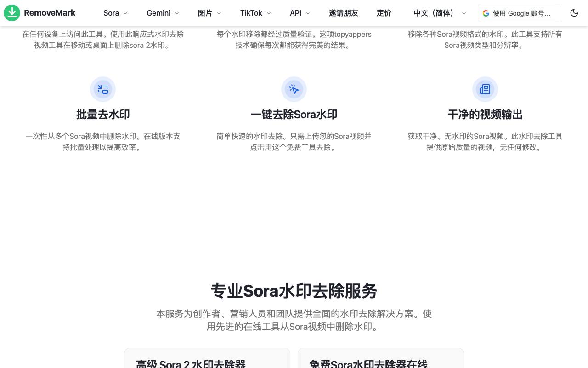Click the RemoveMark green download logo
This screenshot has width=588, height=368.
(x=12, y=13)
